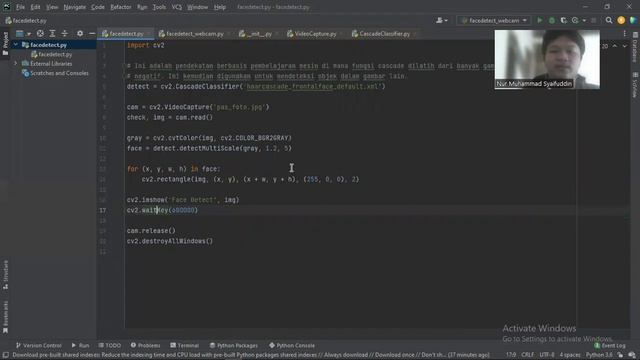
Task: Open the Refactor menu
Action: click(x=121, y=7)
